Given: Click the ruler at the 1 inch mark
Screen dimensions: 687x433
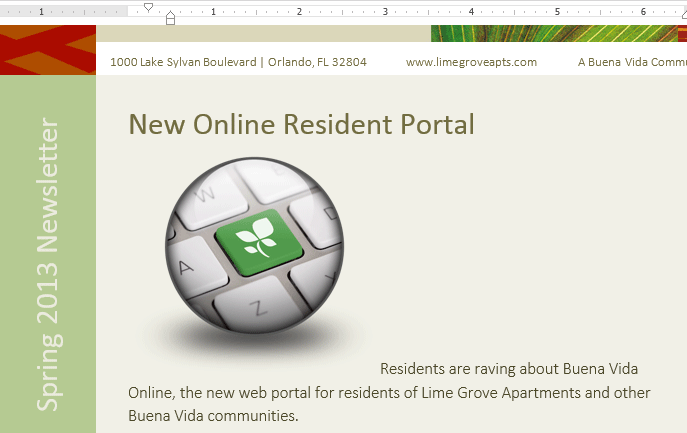Looking at the screenshot, I should tap(213, 12).
